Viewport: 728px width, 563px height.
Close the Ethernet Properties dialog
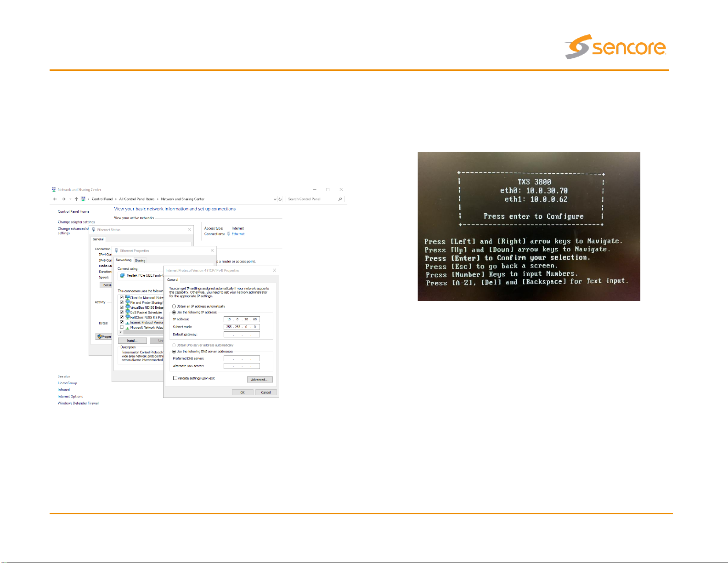coord(212,250)
